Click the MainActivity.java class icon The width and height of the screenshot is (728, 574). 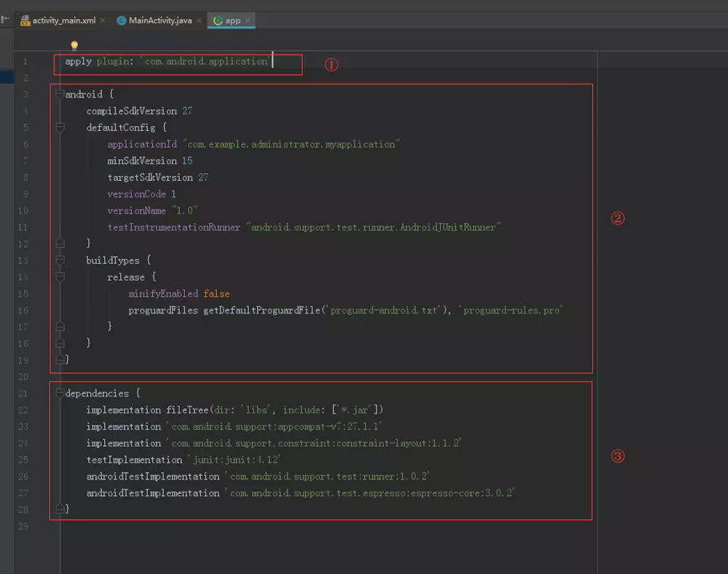point(121,20)
